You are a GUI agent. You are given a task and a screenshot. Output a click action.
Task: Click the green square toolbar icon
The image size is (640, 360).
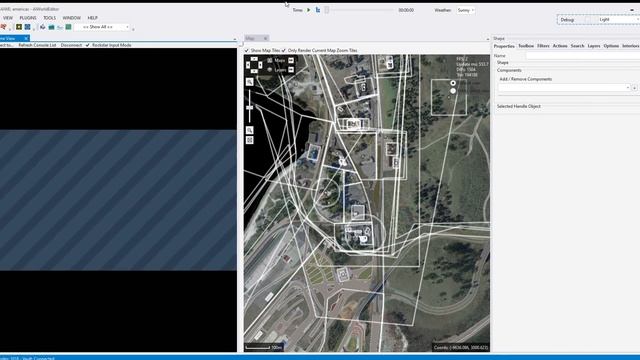point(69,27)
